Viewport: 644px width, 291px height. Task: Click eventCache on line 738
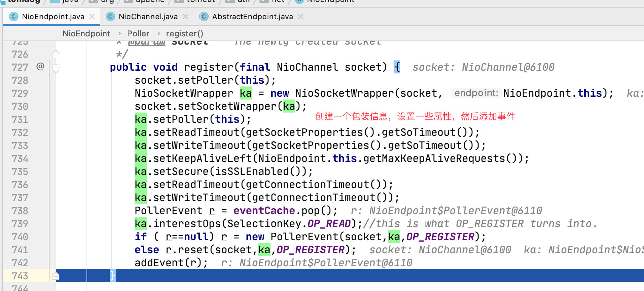(264, 211)
